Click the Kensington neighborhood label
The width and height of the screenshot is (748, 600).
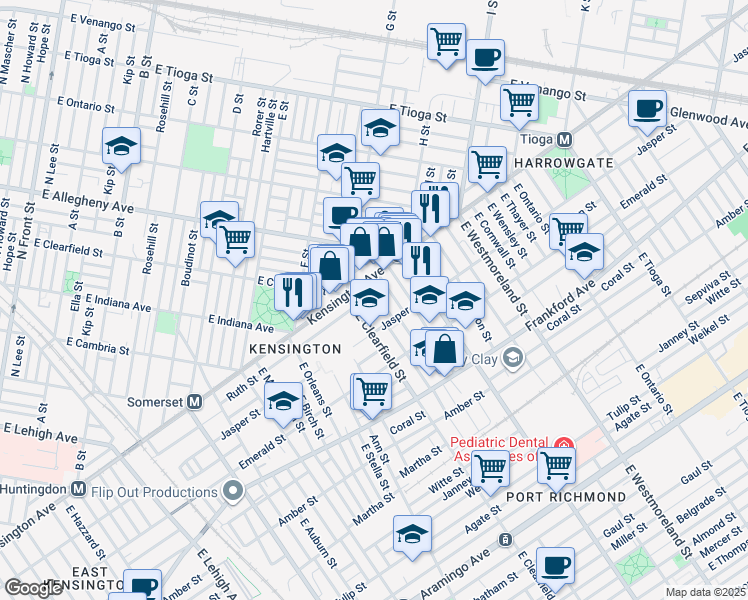[298, 348]
